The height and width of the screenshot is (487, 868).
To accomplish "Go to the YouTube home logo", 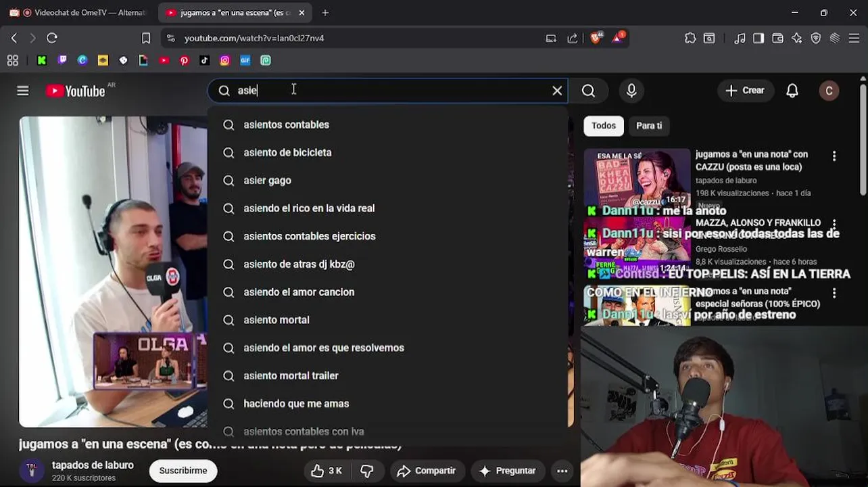I will point(75,91).
